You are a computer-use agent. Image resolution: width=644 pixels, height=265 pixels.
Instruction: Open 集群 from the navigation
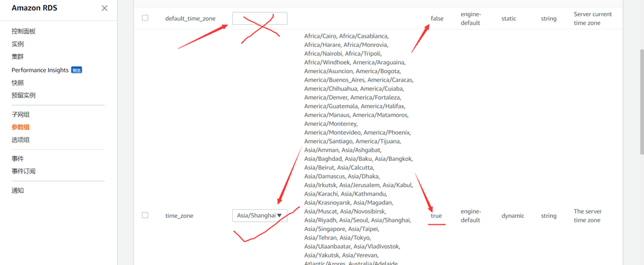click(17, 56)
